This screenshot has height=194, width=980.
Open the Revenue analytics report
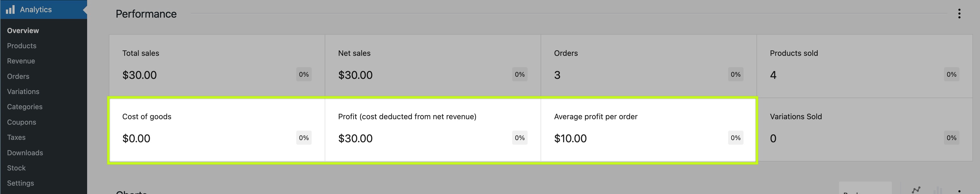pos(21,61)
